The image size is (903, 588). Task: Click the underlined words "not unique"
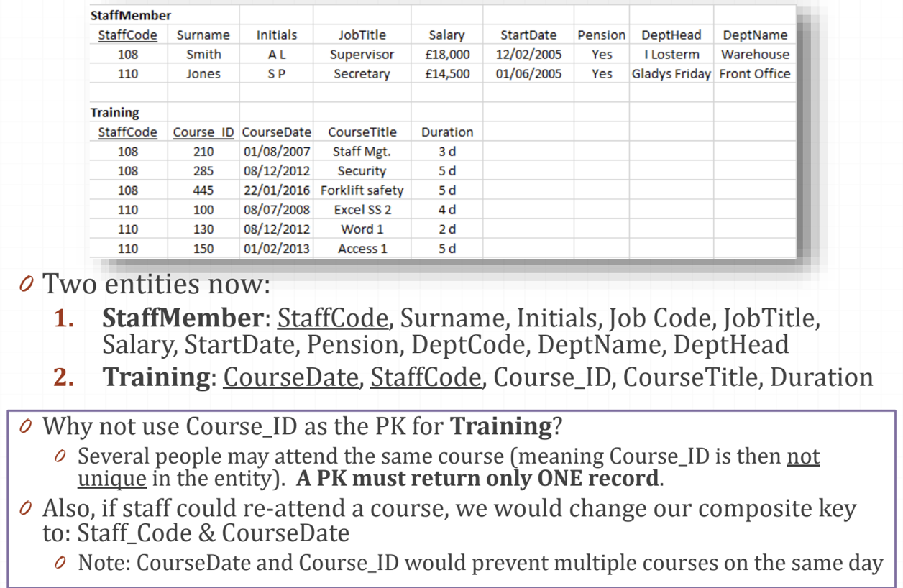coord(802,456)
